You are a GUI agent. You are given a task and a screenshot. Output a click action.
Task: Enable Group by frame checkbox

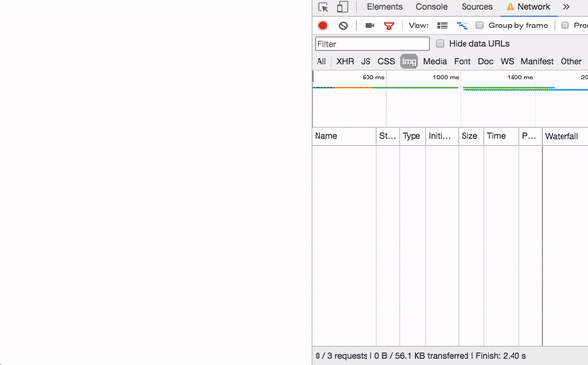coord(479,26)
